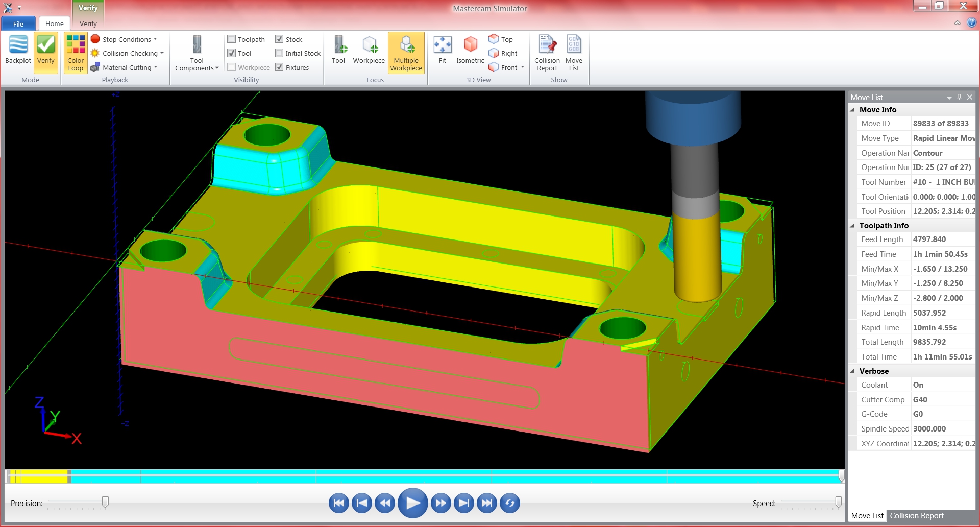Collapse the Toolpath Info section
The height and width of the screenshot is (527, 980).
coord(852,226)
